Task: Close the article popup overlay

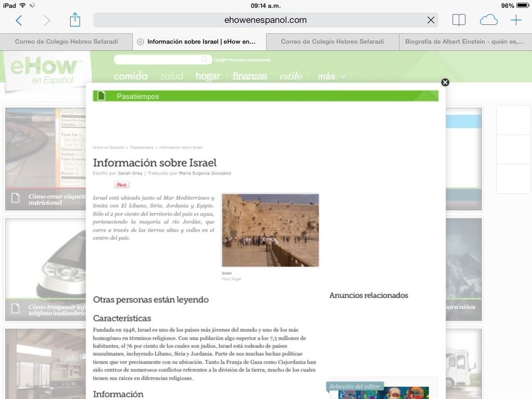Action: [445, 83]
